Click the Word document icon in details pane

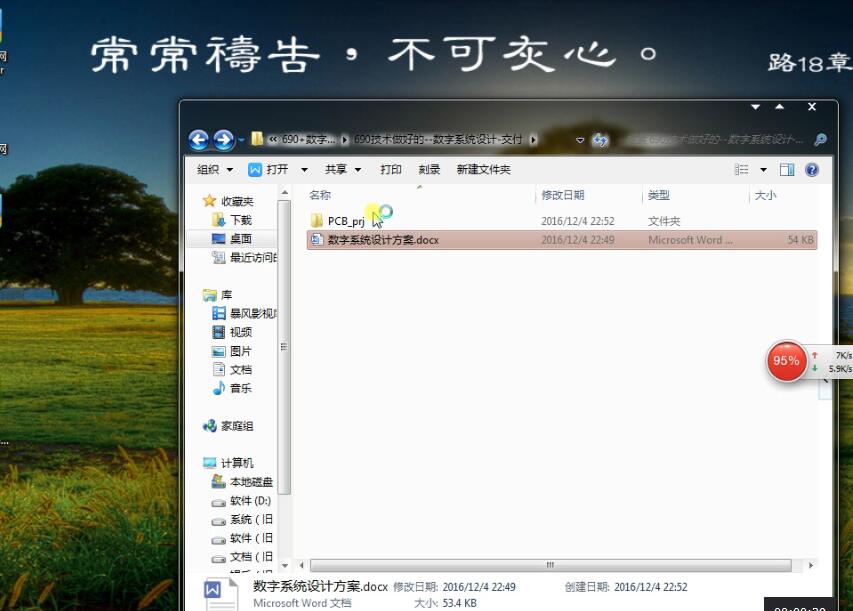point(220,594)
